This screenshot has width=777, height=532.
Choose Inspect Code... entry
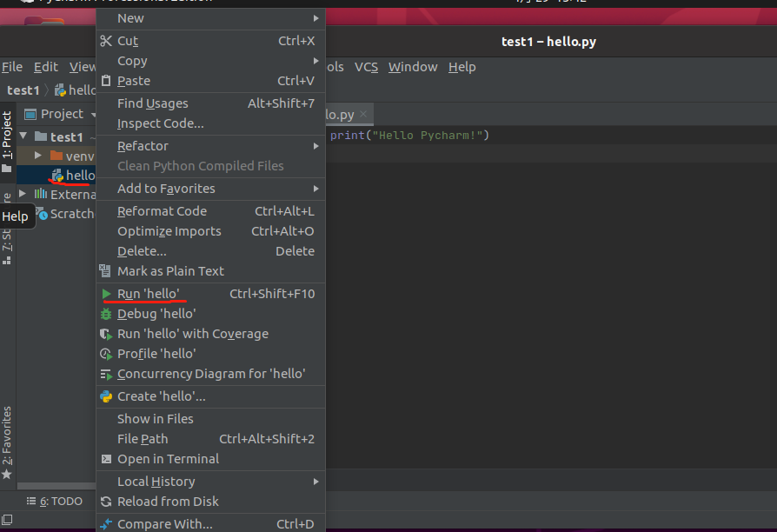point(210,123)
